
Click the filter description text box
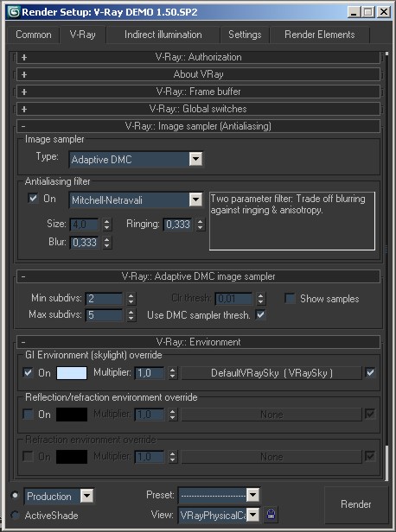tap(292, 221)
